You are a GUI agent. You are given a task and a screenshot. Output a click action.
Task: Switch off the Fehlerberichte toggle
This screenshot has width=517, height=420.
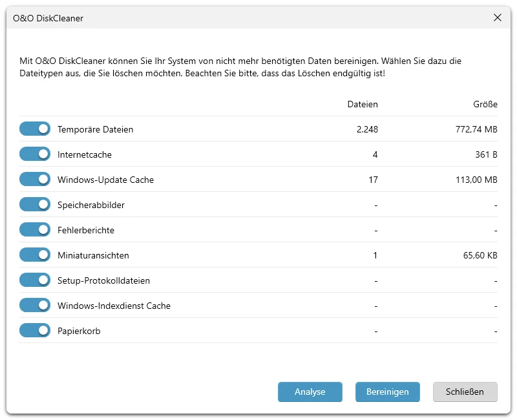34,229
